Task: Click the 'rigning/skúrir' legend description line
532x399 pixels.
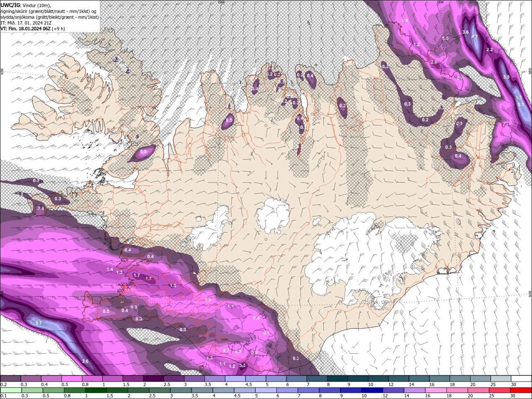Action: [49, 11]
